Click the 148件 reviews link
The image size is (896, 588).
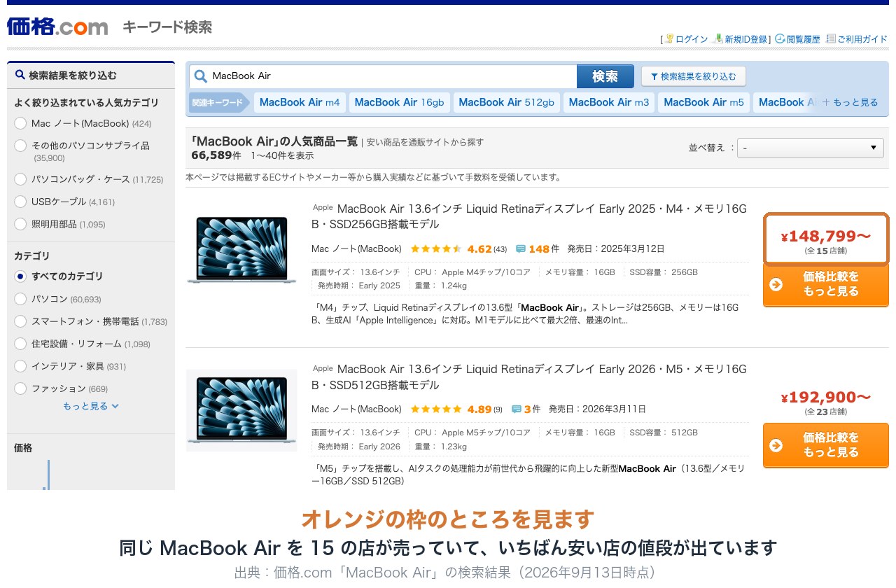pyautogui.click(x=544, y=249)
